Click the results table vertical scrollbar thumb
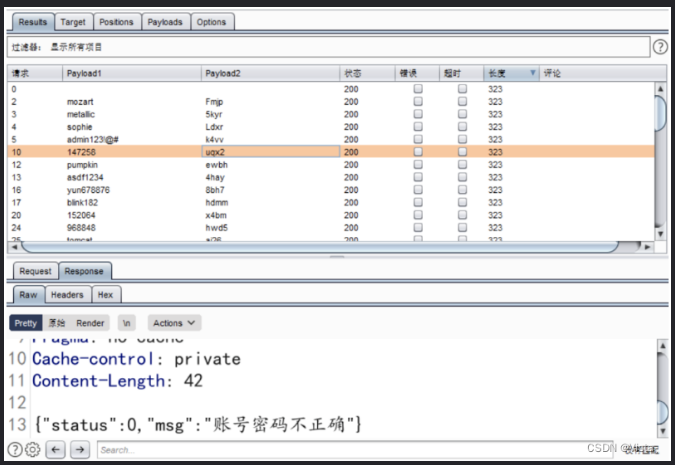This screenshot has height=465, width=675. tap(660, 113)
